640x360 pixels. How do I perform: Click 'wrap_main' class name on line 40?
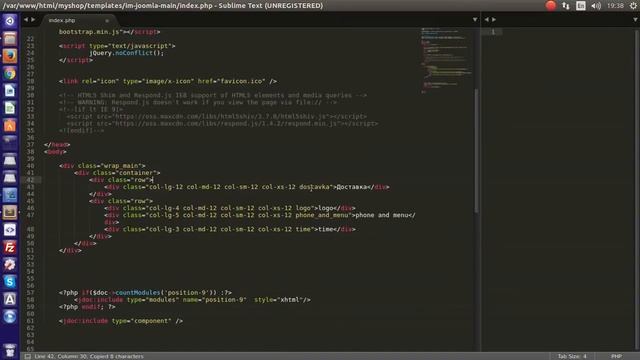click(123, 166)
